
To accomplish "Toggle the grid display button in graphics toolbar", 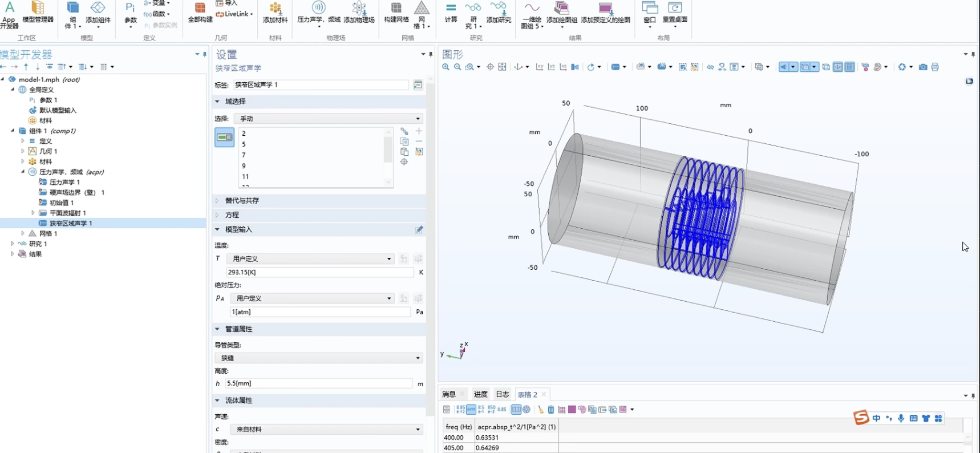I will pos(849,67).
